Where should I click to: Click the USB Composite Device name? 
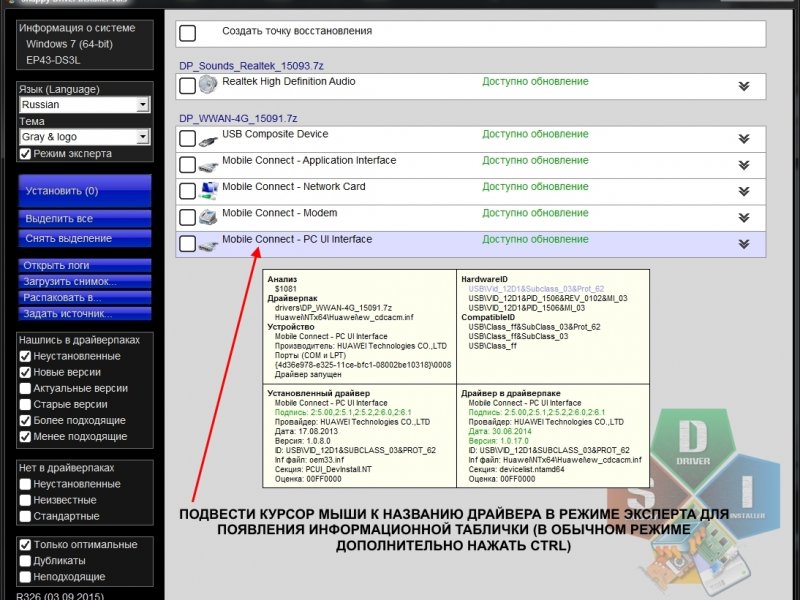(275, 134)
